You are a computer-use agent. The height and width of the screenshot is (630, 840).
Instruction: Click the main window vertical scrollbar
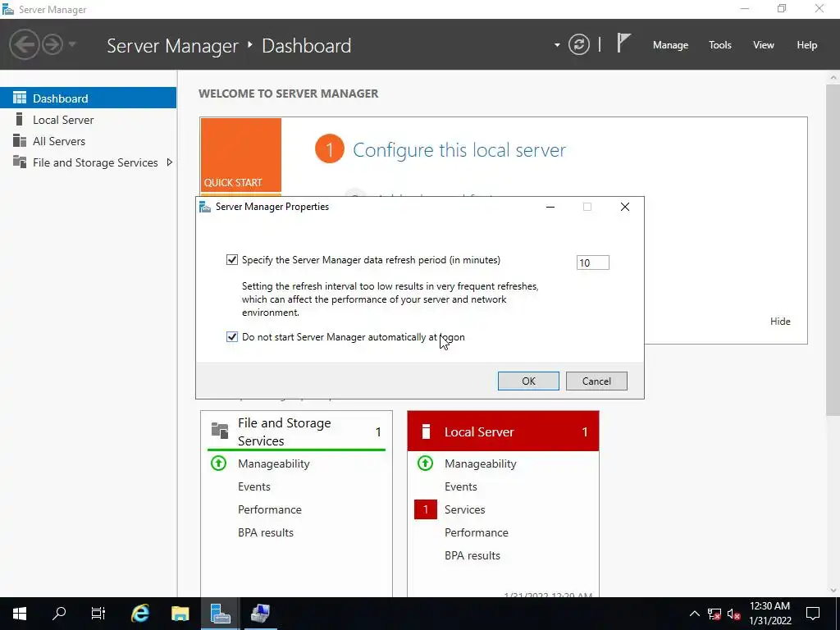tap(833, 249)
